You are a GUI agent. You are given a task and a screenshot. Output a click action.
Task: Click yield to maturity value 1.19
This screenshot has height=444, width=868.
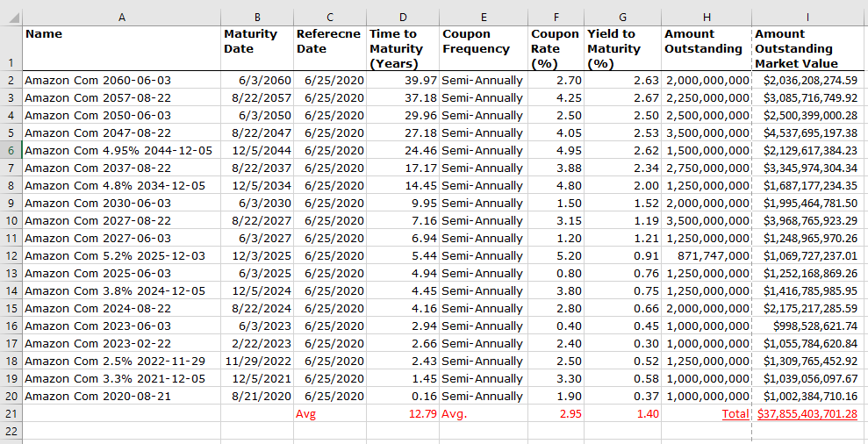tap(623, 220)
